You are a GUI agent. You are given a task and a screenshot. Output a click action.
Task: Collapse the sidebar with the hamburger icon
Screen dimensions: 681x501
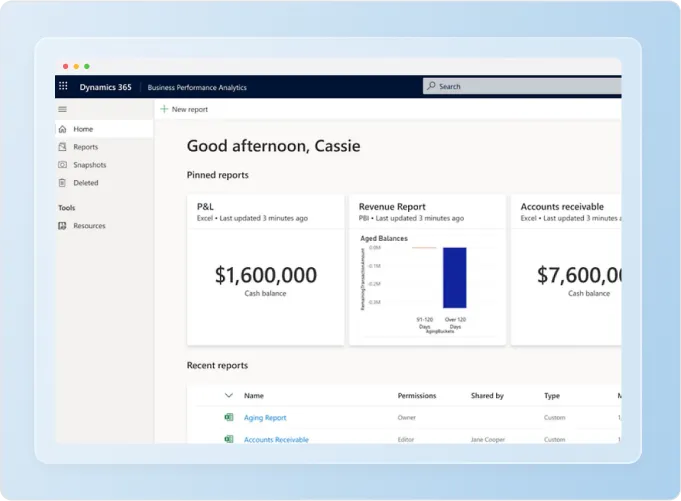click(63, 109)
